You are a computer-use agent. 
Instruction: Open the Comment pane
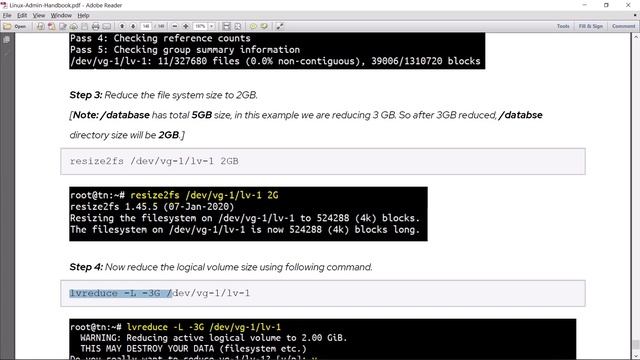click(x=623, y=26)
